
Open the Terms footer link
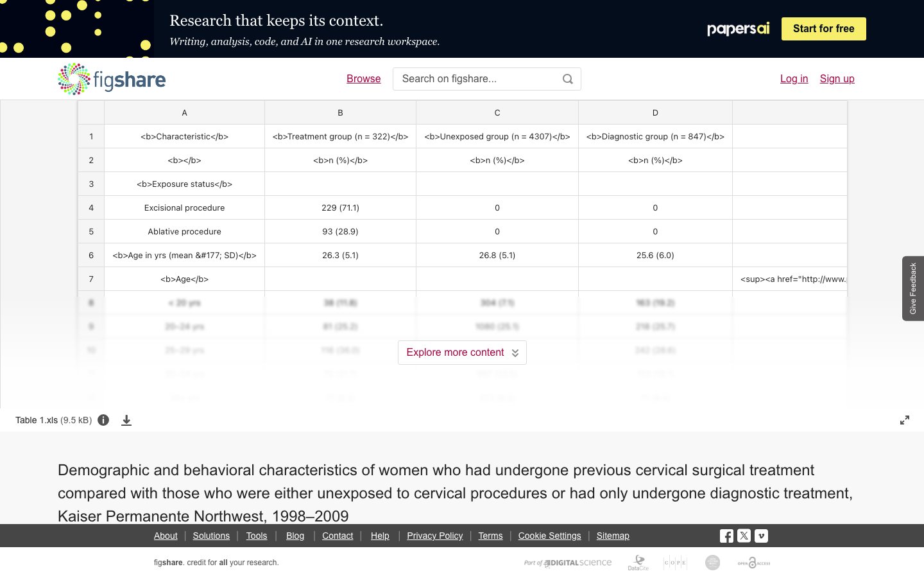pyautogui.click(x=491, y=536)
